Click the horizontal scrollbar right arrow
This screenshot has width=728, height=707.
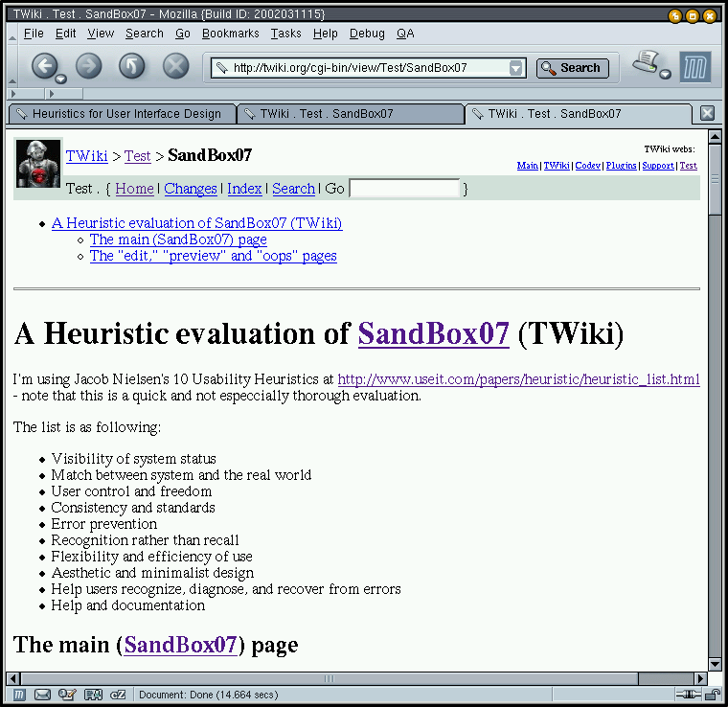700,678
